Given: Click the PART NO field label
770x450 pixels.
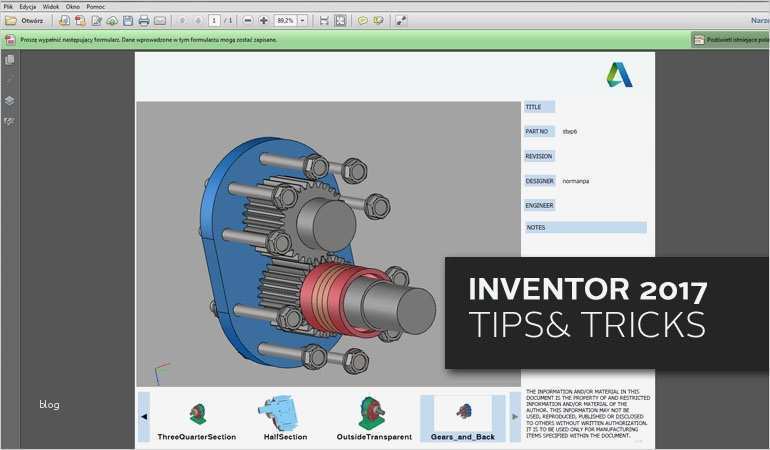Looking at the screenshot, I should 539,132.
